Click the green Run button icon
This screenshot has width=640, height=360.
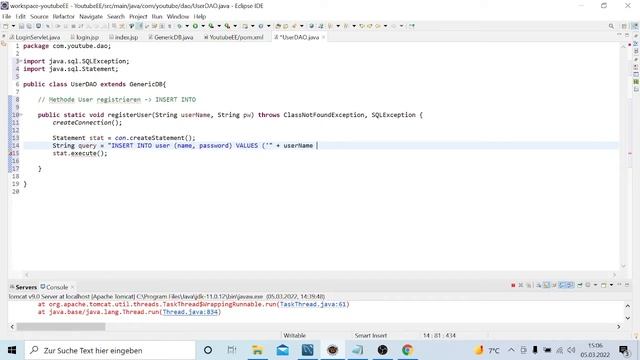click(195, 26)
